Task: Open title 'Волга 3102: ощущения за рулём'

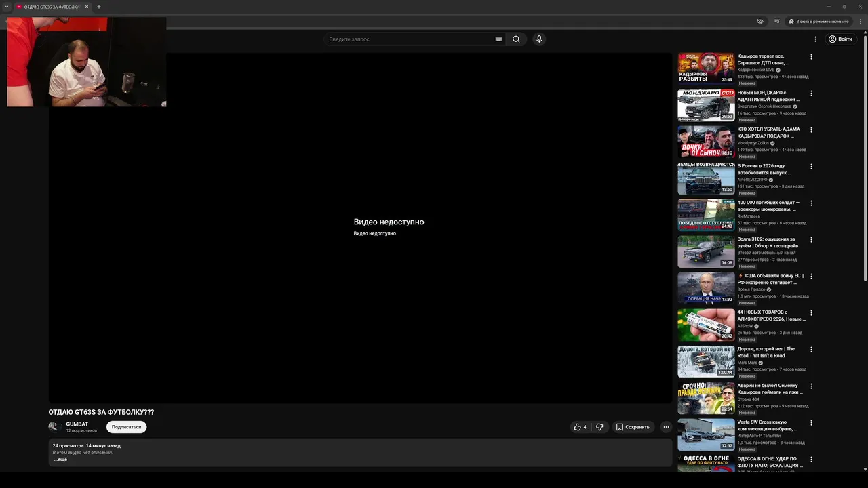Action: (768, 242)
